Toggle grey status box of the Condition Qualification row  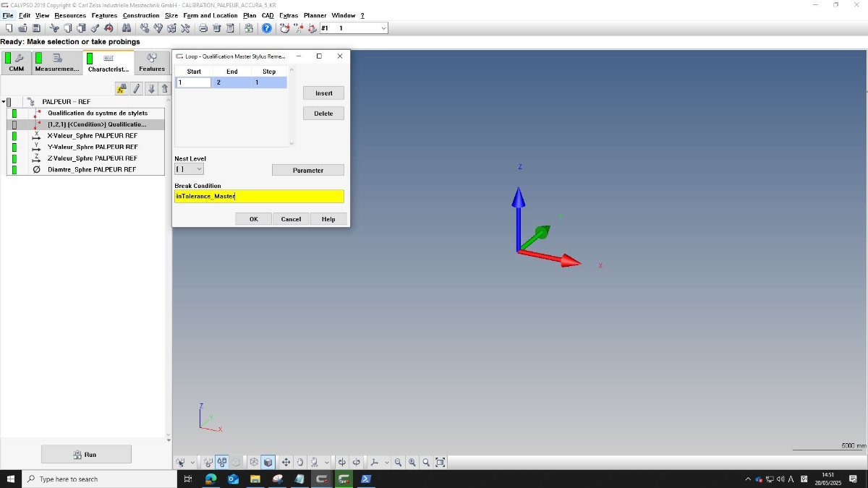(x=14, y=124)
